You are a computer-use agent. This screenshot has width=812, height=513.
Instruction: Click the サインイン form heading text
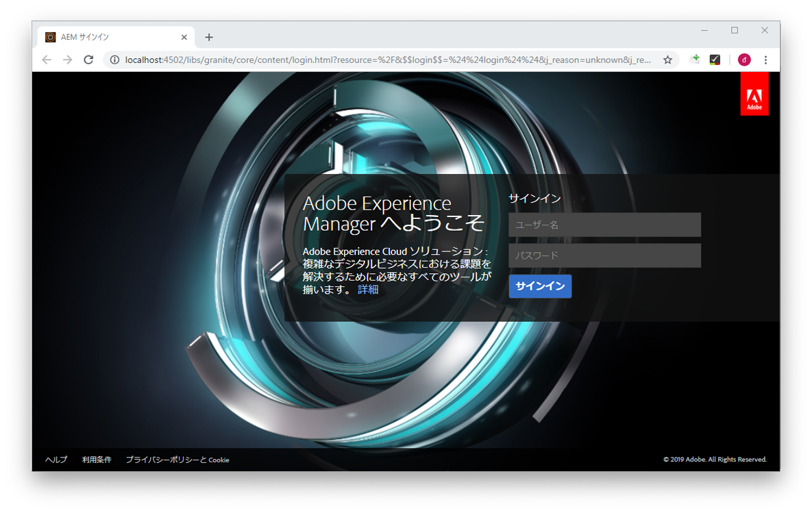point(535,198)
